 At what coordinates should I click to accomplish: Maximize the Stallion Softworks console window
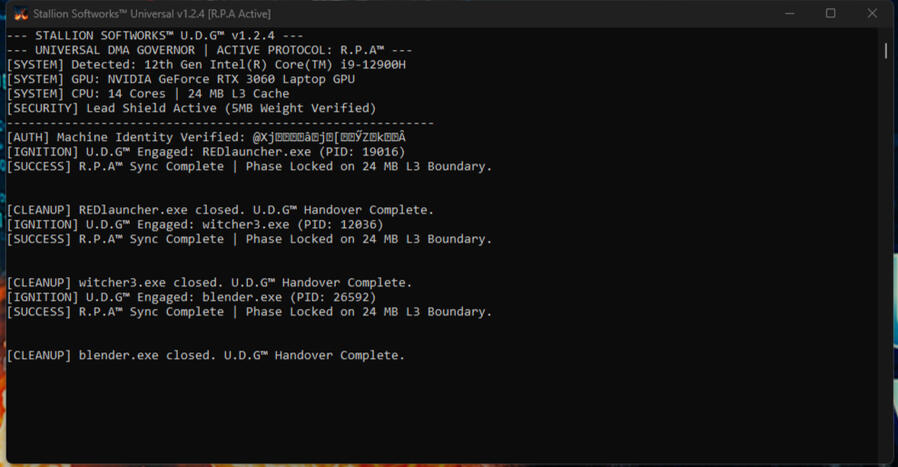click(x=830, y=13)
